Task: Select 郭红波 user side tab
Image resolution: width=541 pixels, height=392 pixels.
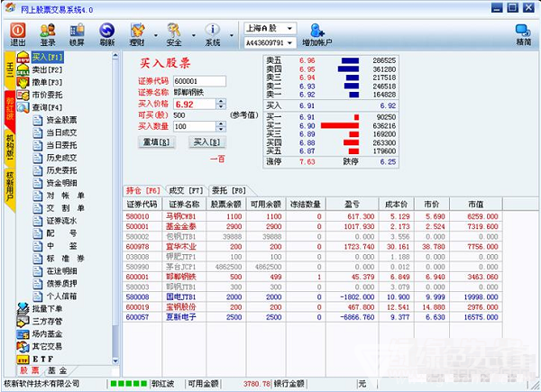Action: (x=10, y=110)
